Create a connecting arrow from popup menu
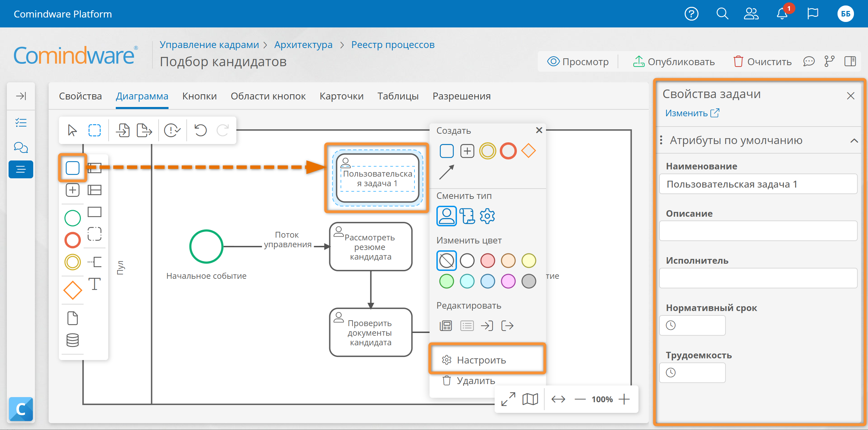Image resolution: width=868 pixels, height=430 pixels. (447, 172)
